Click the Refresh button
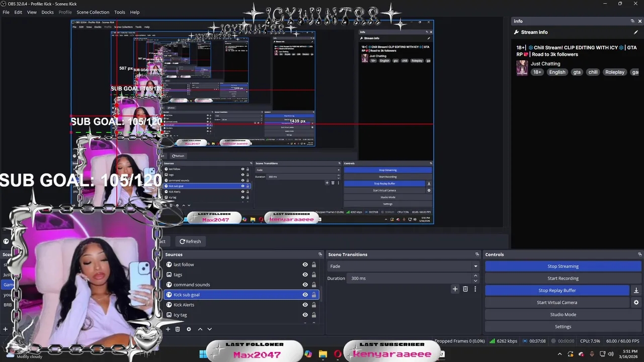The height and width of the screenshot is (362, 644). [x=190, y=241]
